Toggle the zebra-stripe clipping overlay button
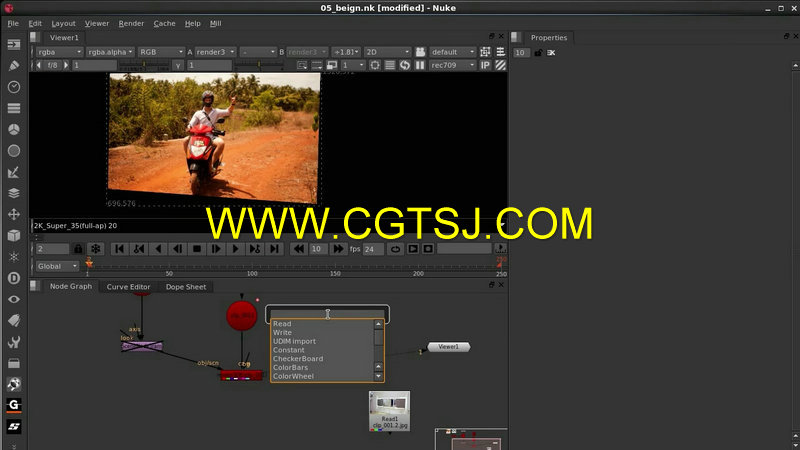The image size is (800, 450). pyautogui.click(x=501, y=65)
